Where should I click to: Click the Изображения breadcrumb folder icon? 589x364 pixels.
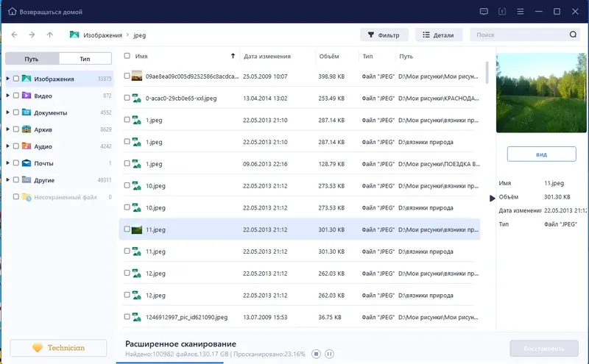[x=74, y=35]
